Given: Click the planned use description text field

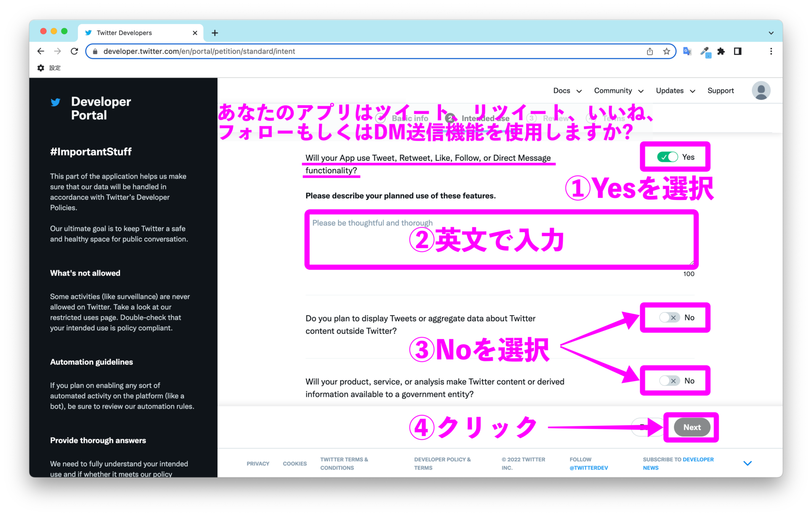Looking at the screenshot, I should (x=501, y=239).
